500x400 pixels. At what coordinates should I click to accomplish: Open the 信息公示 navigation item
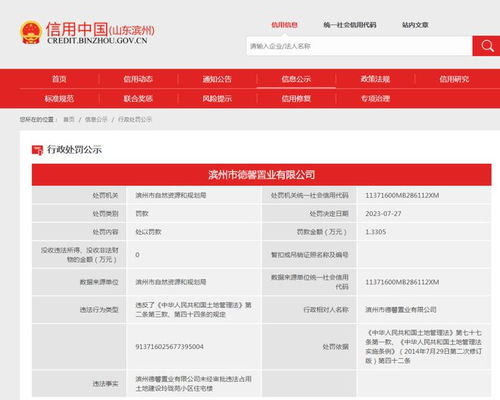coord(296,79)
